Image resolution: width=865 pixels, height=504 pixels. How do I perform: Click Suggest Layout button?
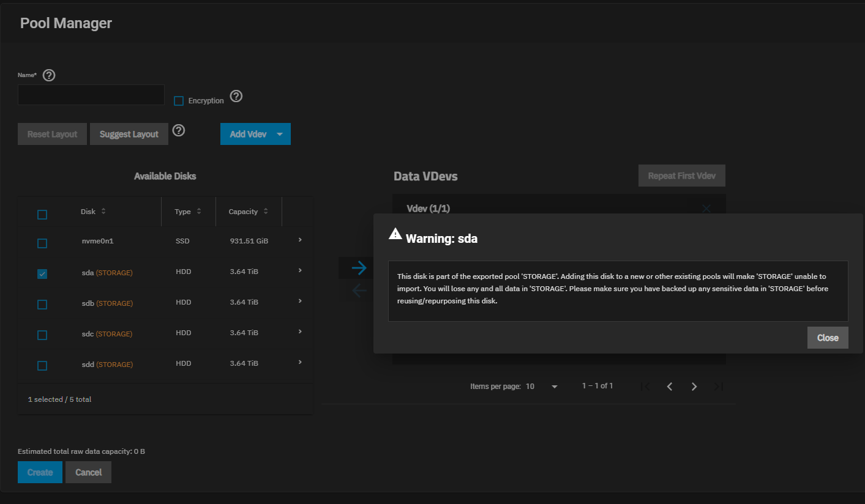tap(129, 134)
